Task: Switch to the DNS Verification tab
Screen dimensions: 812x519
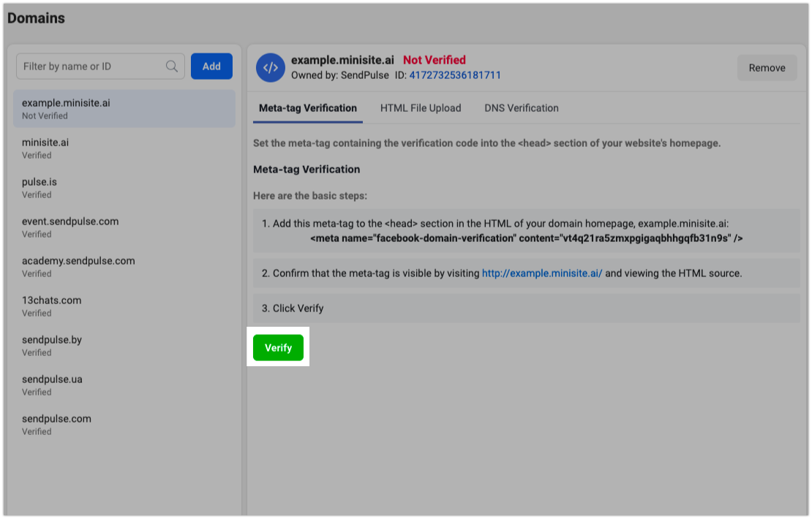Action: pyautogui.click(x=522, y=108)
